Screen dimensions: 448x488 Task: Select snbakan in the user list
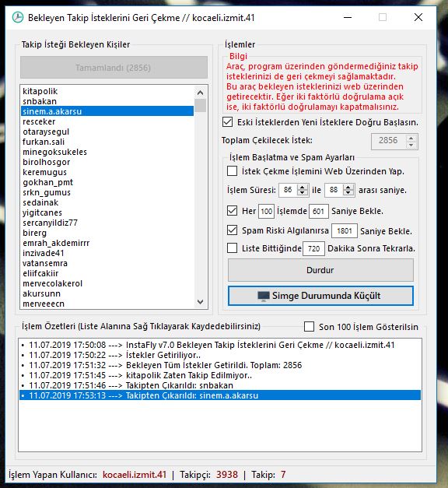pyautogui.click(x=107, y=101)
